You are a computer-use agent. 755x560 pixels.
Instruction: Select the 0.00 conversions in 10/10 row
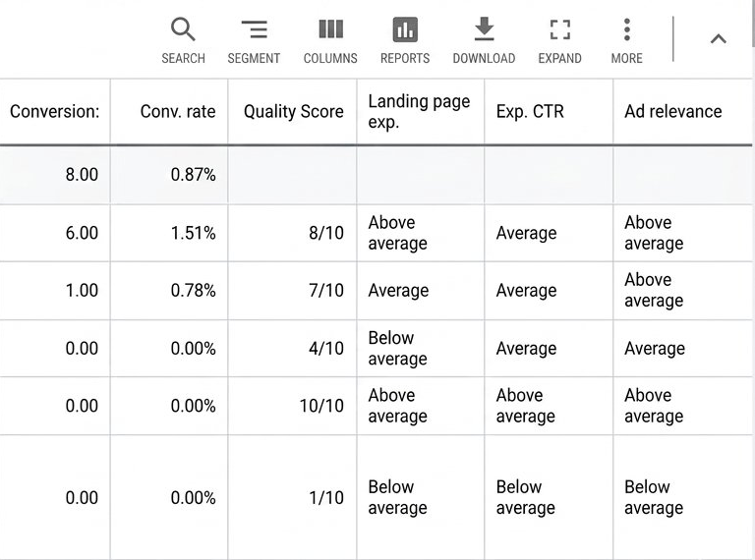[82, 406]
